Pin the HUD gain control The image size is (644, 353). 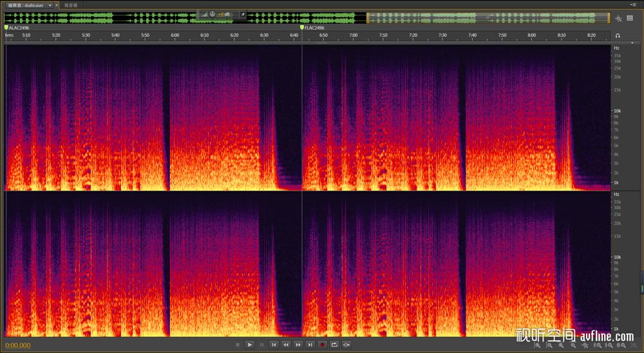242,14
